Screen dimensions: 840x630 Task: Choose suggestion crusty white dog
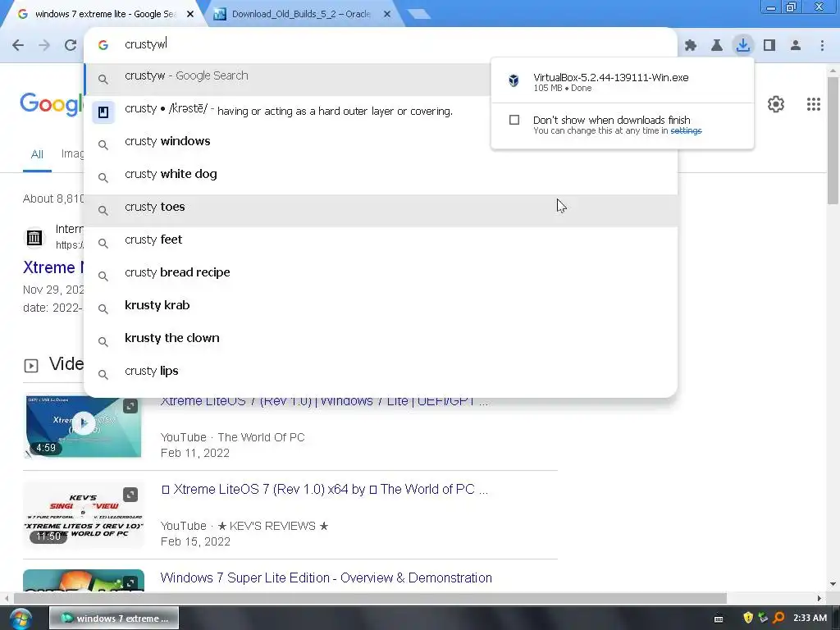click(x=381, y=174)
